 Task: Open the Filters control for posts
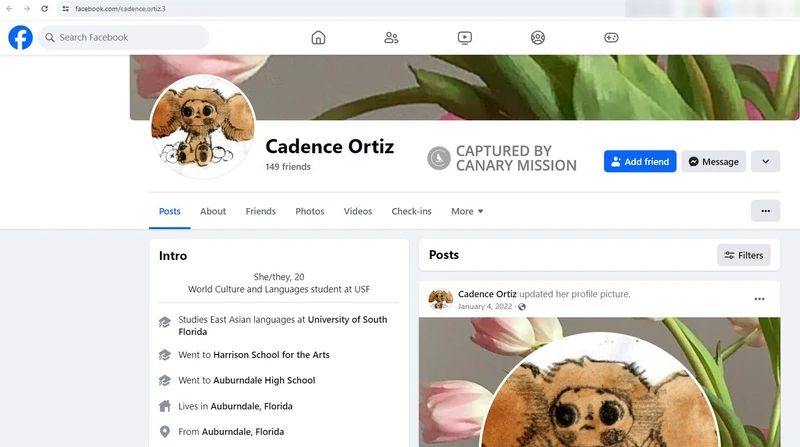click(x=743, y=255)
